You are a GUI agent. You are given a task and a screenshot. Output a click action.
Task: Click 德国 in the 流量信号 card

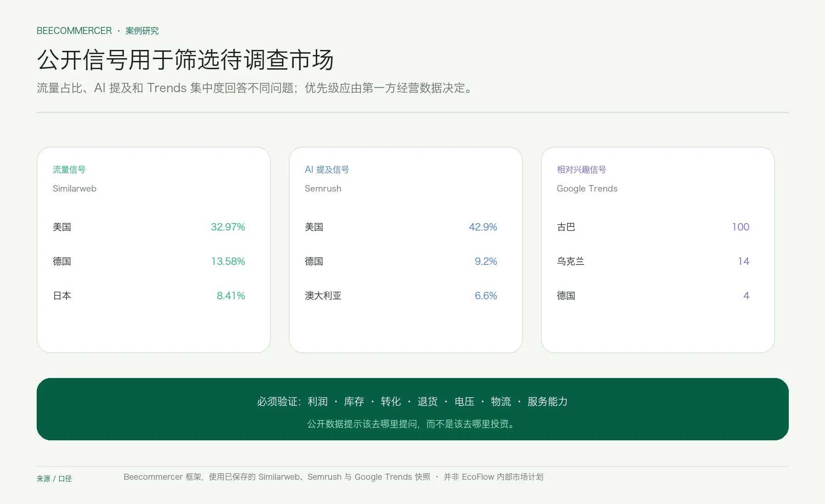(62, 261)
